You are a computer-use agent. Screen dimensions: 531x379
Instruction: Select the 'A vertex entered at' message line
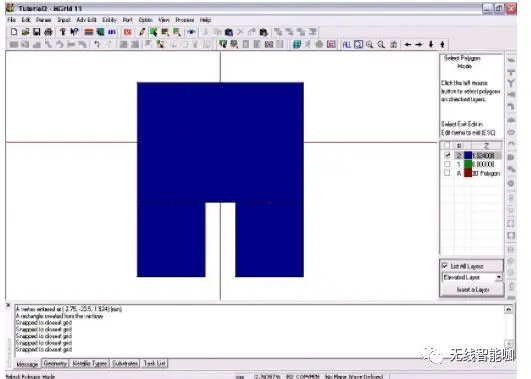69,309
